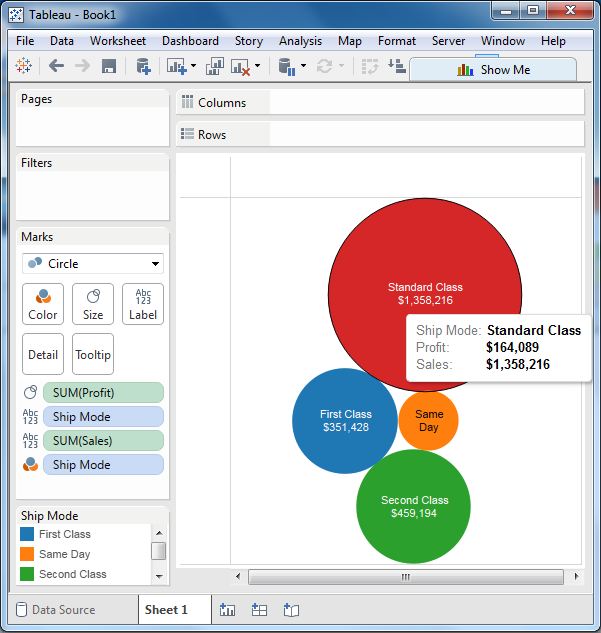Click the new dashboard icon at bottom
601x633 pixels.
(259, 610)
